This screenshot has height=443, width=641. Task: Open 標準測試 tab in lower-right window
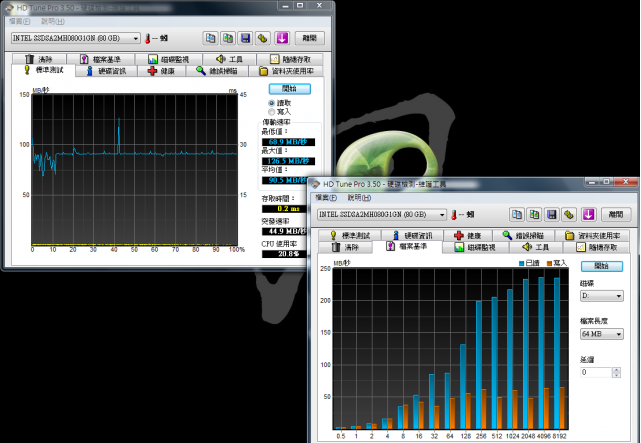[350, 235]
